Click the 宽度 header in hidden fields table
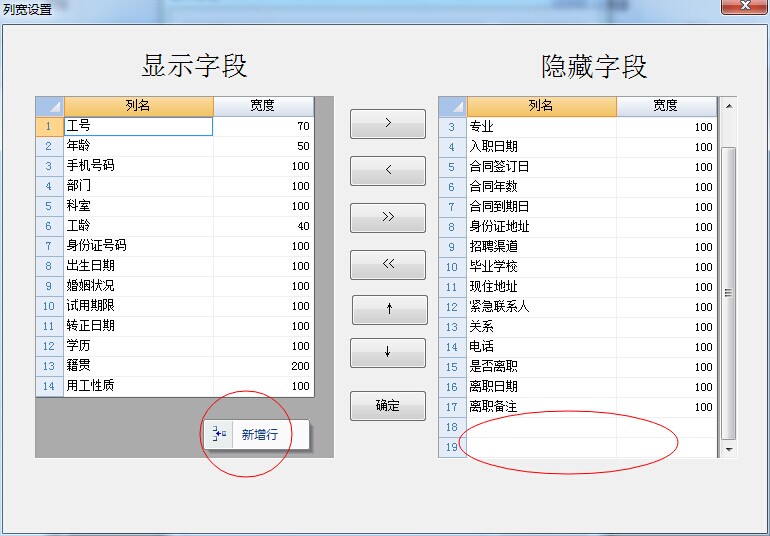 (x=666, y=106)
